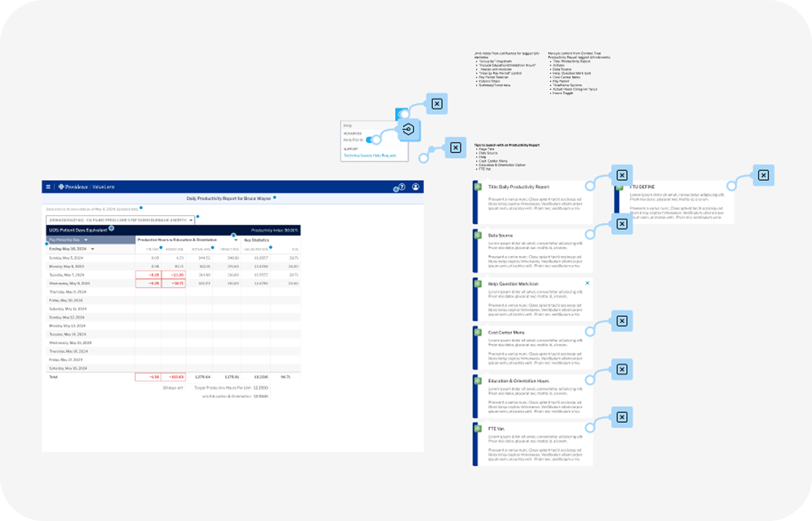Click X icon beside Cost Center Menu card
The width and height of the screenshot is (812, 521).
pyautogui.click(x=621, y=321)
